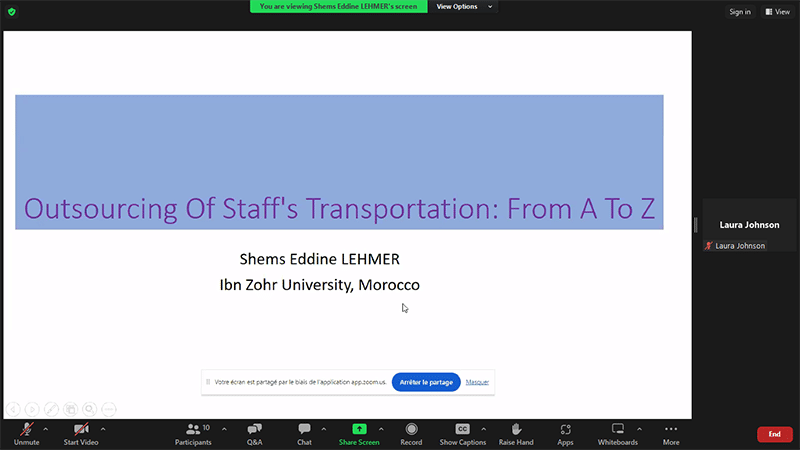Open the More menu in toolbar
800x450 pixels.
click(x=670, y=432)
